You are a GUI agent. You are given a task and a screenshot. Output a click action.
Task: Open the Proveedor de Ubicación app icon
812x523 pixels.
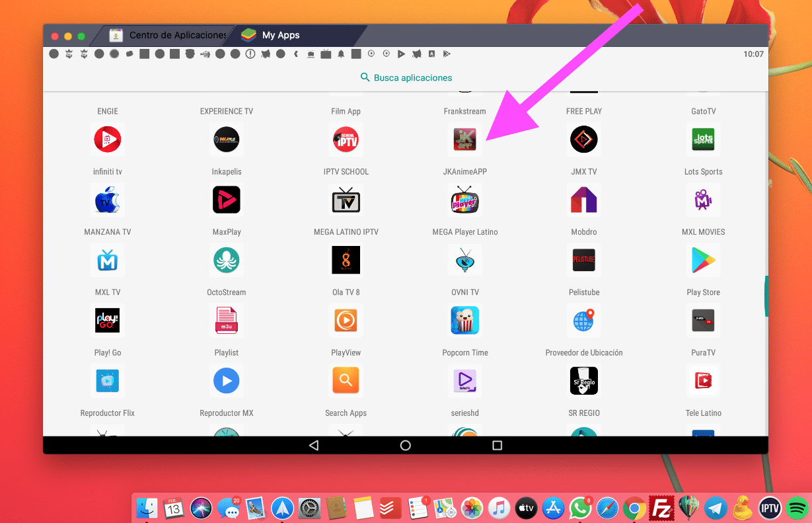click(x=584, y=320)
